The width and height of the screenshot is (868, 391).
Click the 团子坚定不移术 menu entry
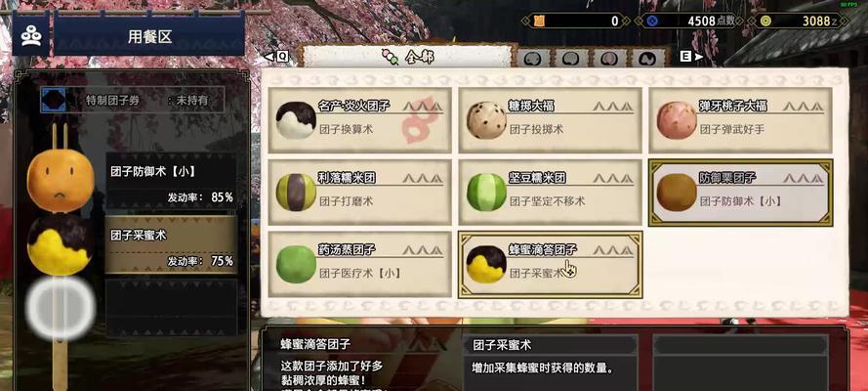[550, 201]
